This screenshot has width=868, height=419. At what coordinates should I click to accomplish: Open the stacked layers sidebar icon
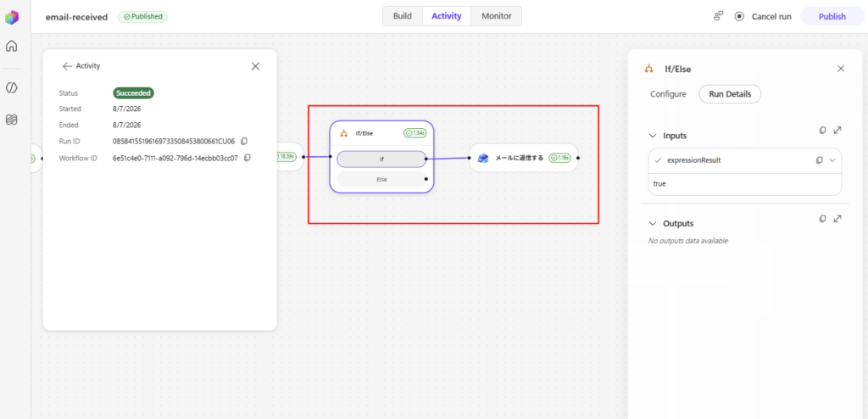pyautogui.click(x=11, y=119)
